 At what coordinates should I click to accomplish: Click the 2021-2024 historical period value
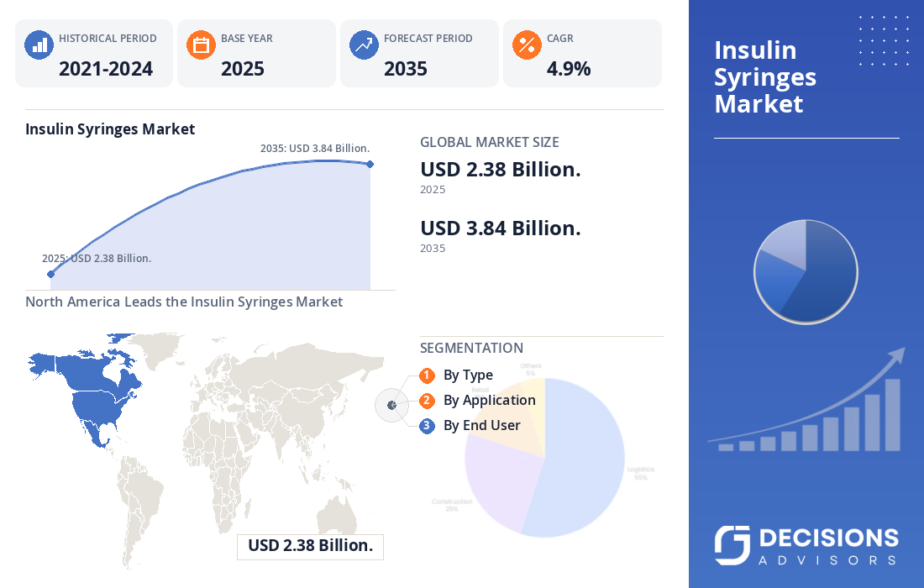[x=106, y=69]
